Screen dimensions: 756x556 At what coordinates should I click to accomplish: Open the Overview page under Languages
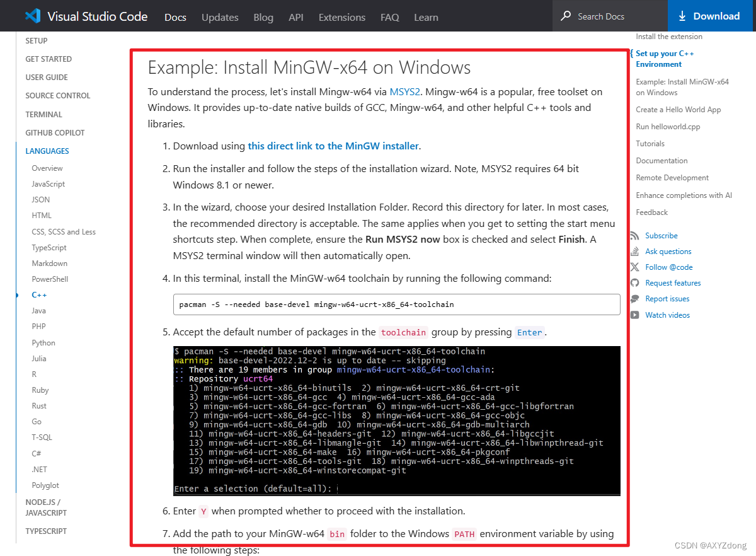pyautogui.click(x=47, y=168)
